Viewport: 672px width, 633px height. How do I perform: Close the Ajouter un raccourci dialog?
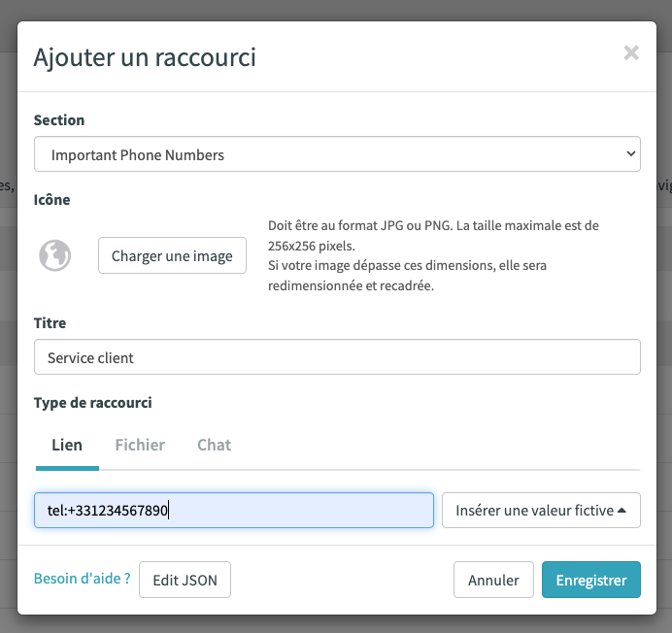pyautogui.click(x=631, y=53)
